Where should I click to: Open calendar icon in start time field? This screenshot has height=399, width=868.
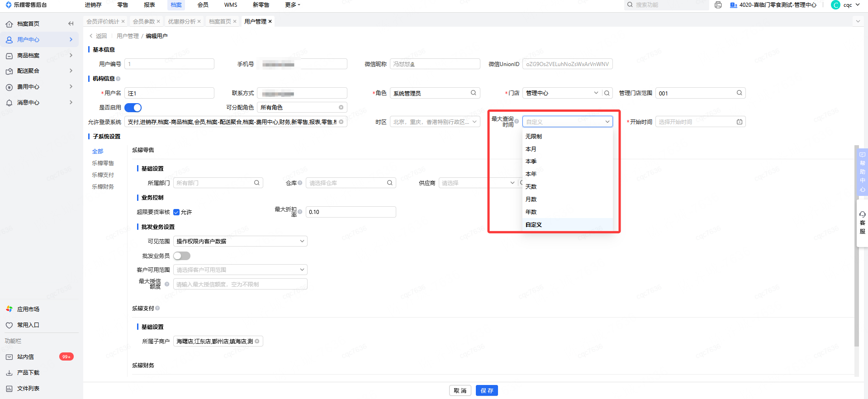pos(740,122)
